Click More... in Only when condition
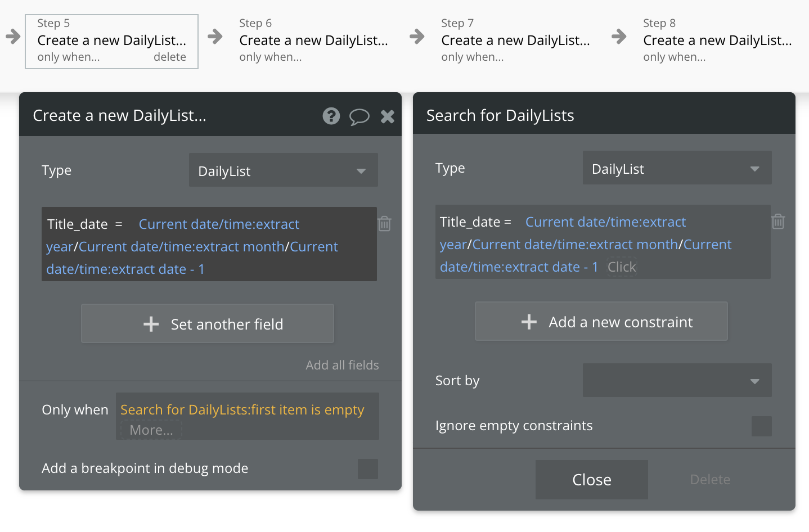Viewport: 809px width, 532px height. coord(151,430)
